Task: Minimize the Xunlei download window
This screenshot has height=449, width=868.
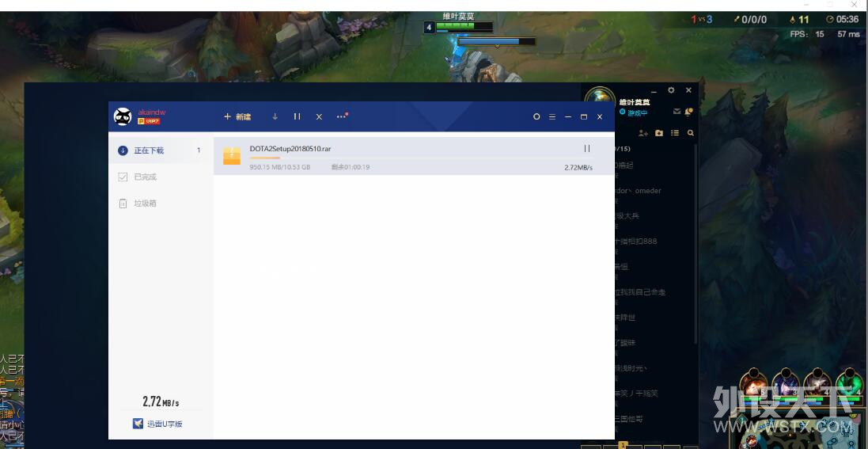Action: pos(568,117)
